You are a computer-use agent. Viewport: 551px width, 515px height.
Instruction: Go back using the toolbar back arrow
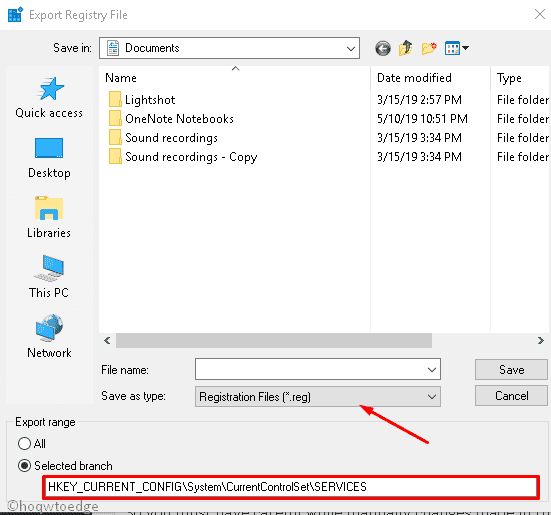[383, 48]
